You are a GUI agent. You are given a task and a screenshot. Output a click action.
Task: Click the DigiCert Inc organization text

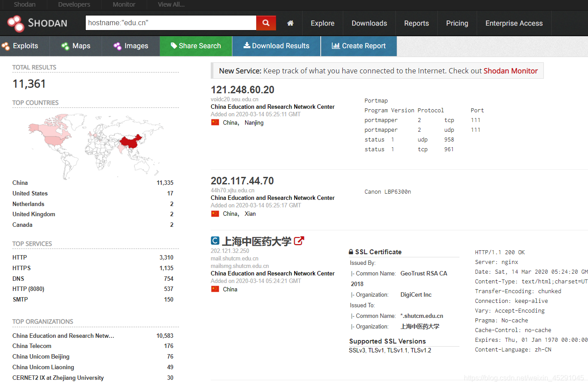(416, 295)
